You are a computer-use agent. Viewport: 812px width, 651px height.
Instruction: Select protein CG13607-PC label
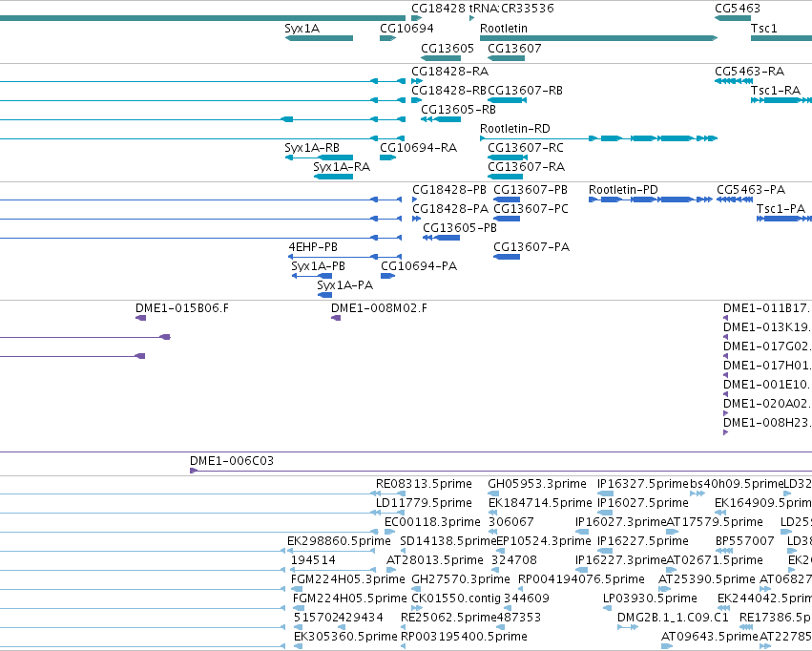[531, 209]
